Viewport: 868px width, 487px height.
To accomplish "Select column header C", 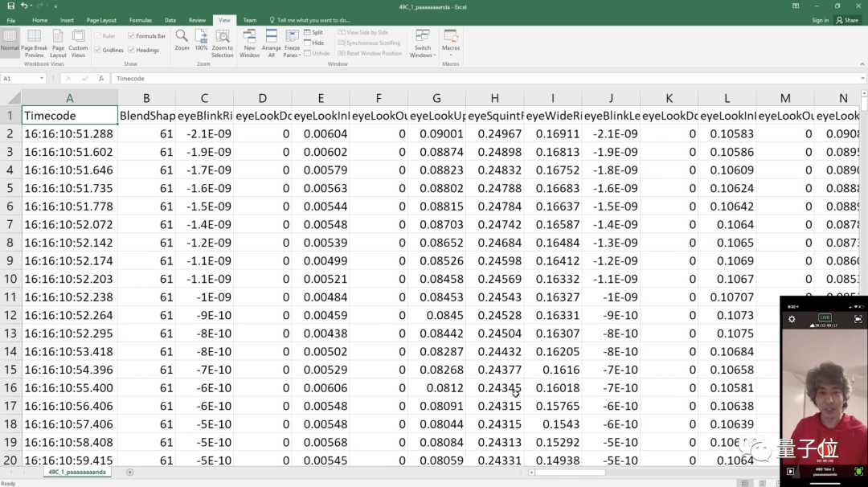I will click(204, 99).
